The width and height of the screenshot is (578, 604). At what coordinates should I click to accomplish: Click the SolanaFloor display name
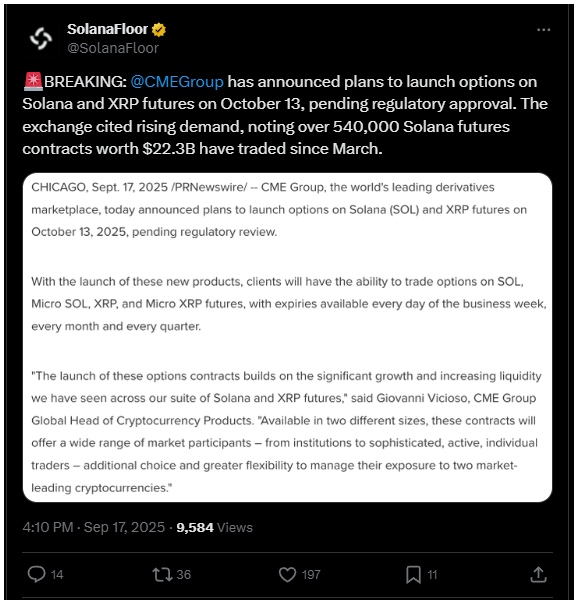pyautogui.click(x=107, y=29)
